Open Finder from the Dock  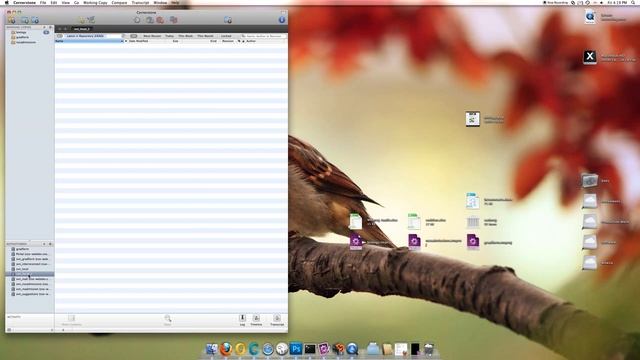[211, 349]
